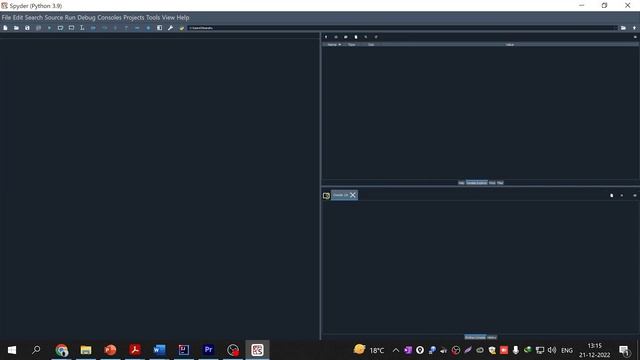Switch to the Files tab

(x=500, y=183)
